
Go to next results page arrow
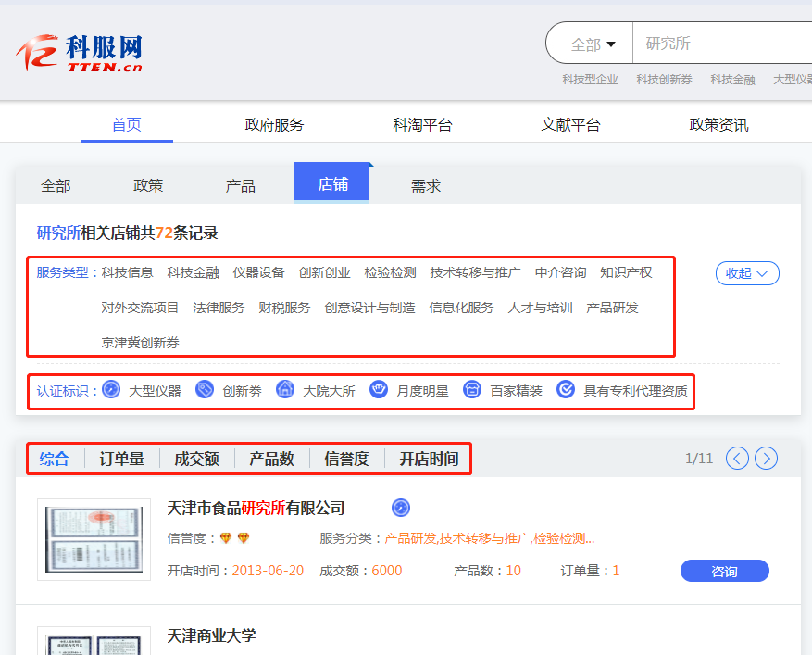point(767,458)
